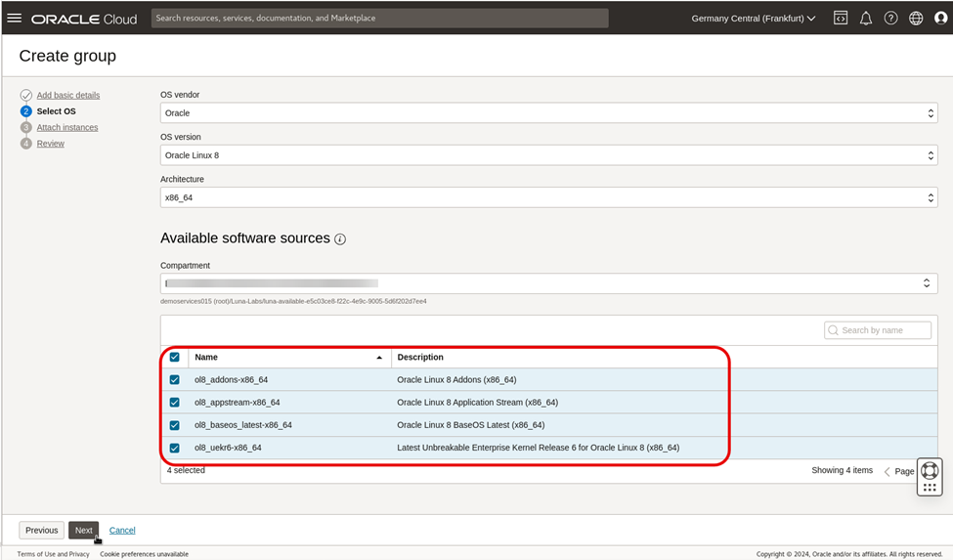Focus the Search by name field
The image size is (953, 560).
point(878,330)
